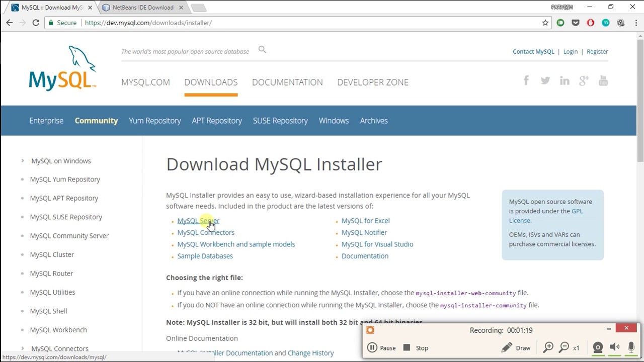
Task: Open MySQL YouTube channel icon
Action: [x=603, y=80]
